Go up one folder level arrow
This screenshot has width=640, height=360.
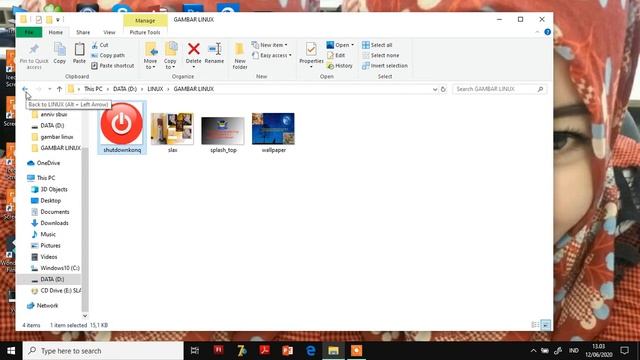60,89
